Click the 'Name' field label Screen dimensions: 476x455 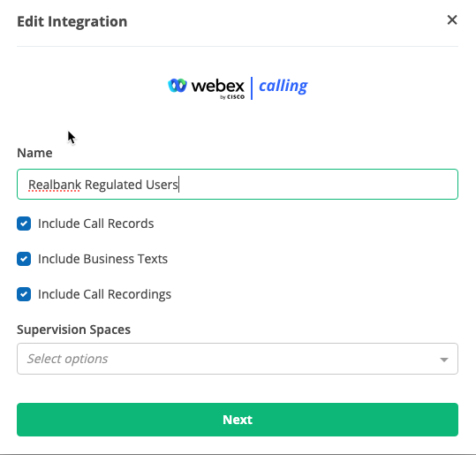click(x=34, y=153)
